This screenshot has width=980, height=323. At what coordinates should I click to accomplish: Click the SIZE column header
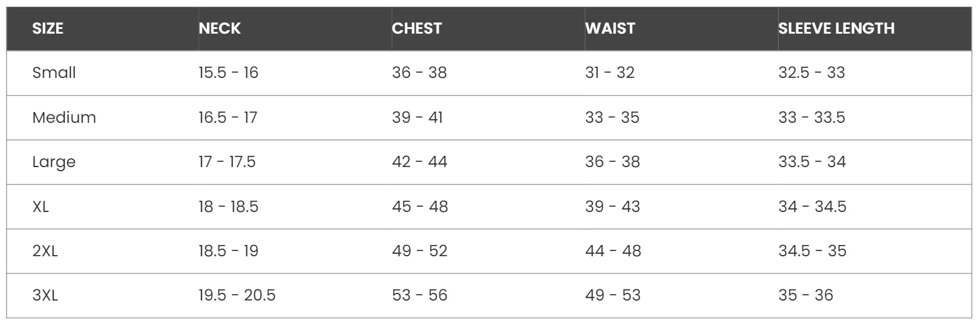coord(48,28)
